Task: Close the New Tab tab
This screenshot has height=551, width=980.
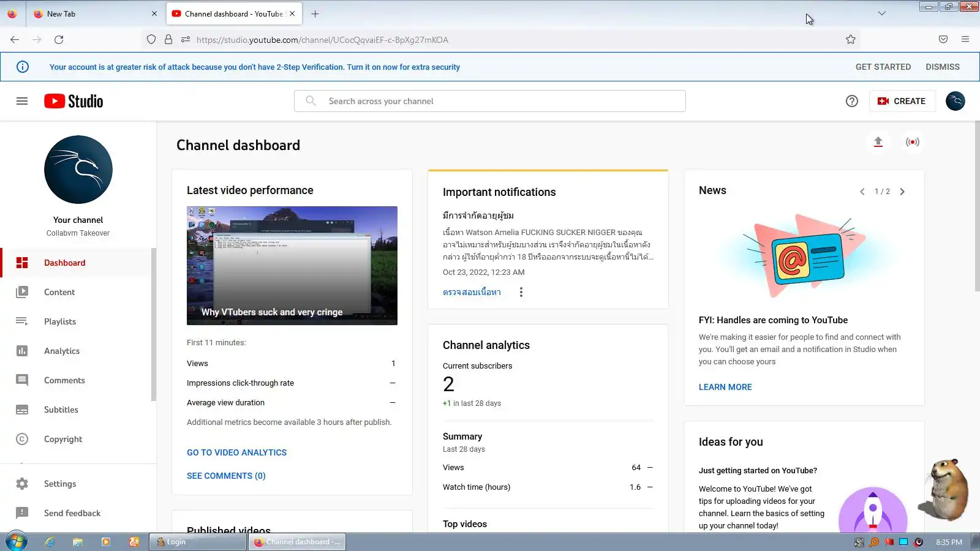Action: pos(154,13)
